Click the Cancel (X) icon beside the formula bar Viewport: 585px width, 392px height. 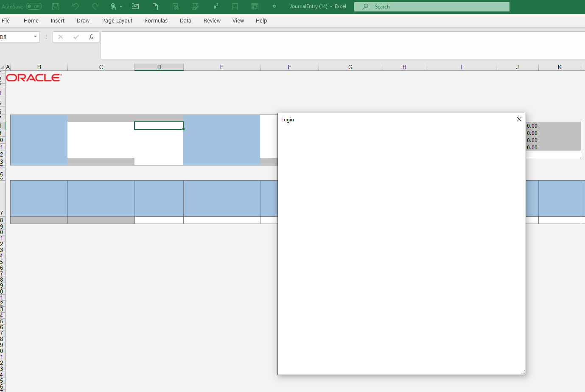61,37
